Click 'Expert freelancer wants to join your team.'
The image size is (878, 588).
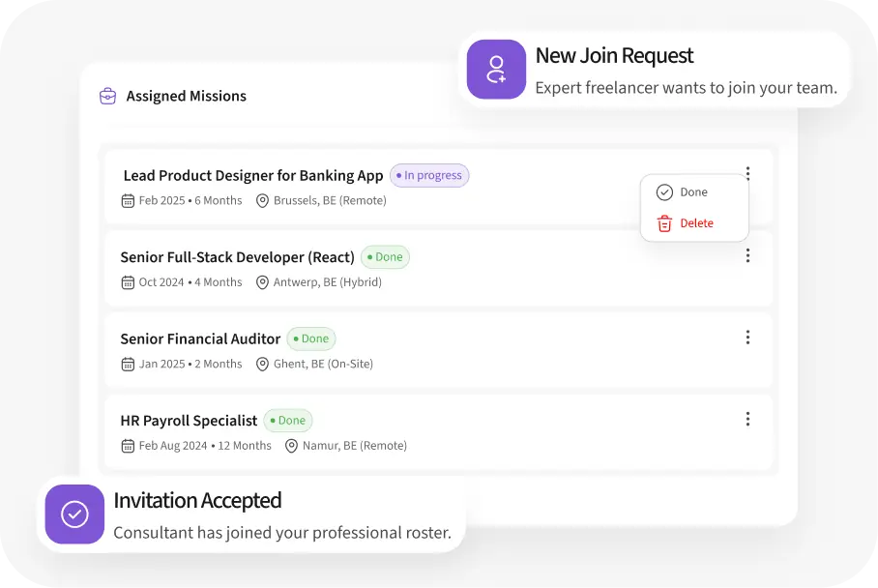[x=686, y=88]
